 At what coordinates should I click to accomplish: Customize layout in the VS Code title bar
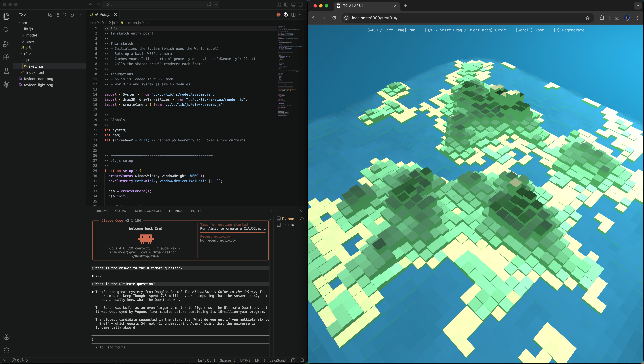click(x=279, y=5)
